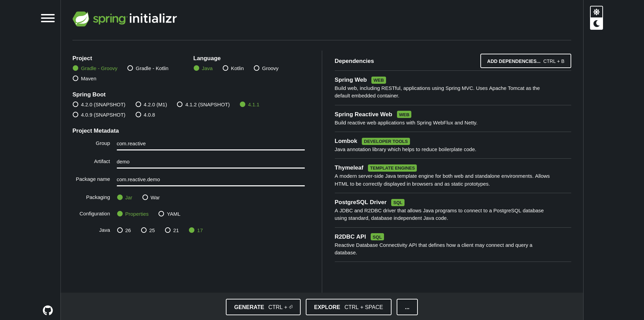Edit the Artifact field demo
Viewport: 644px width, 320px height.
tap(210, 162)
